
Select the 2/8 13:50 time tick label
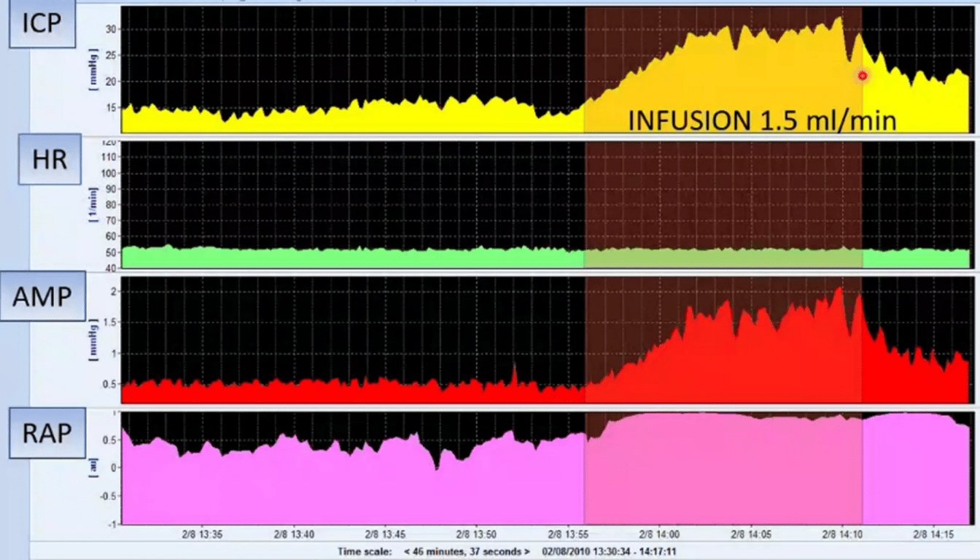pyautogui.click(x=476, y=534)
